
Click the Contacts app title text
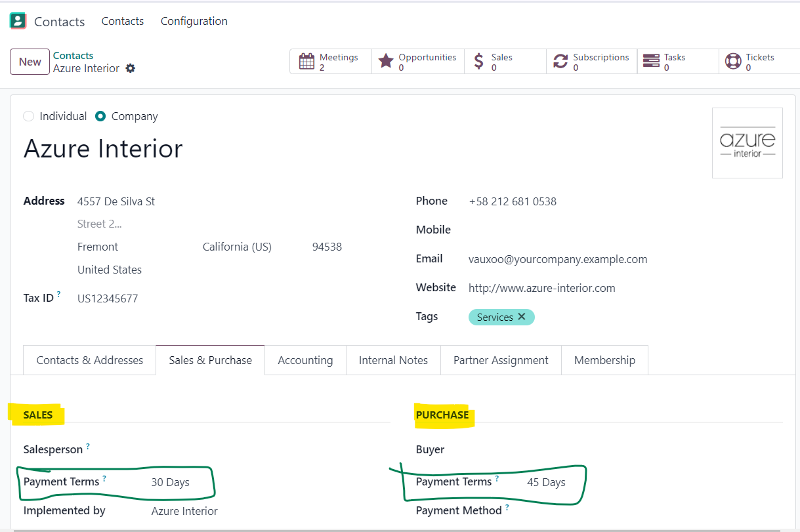click(x=60, y=22)
